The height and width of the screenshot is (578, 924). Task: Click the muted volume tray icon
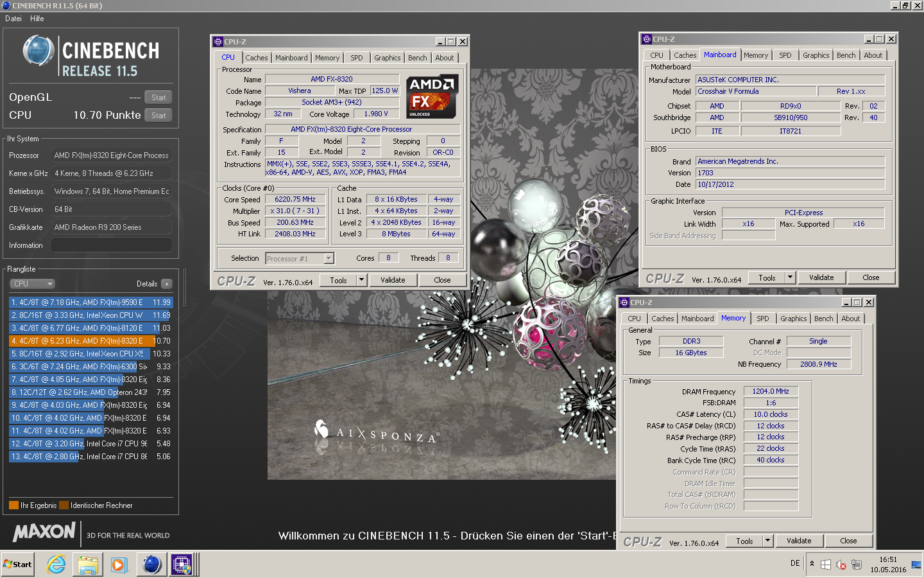(841, 565)
